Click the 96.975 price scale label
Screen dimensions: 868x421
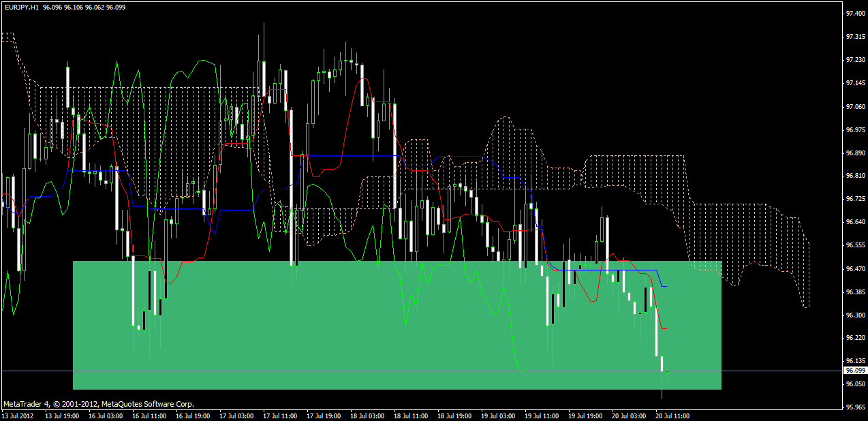point(854,130)
